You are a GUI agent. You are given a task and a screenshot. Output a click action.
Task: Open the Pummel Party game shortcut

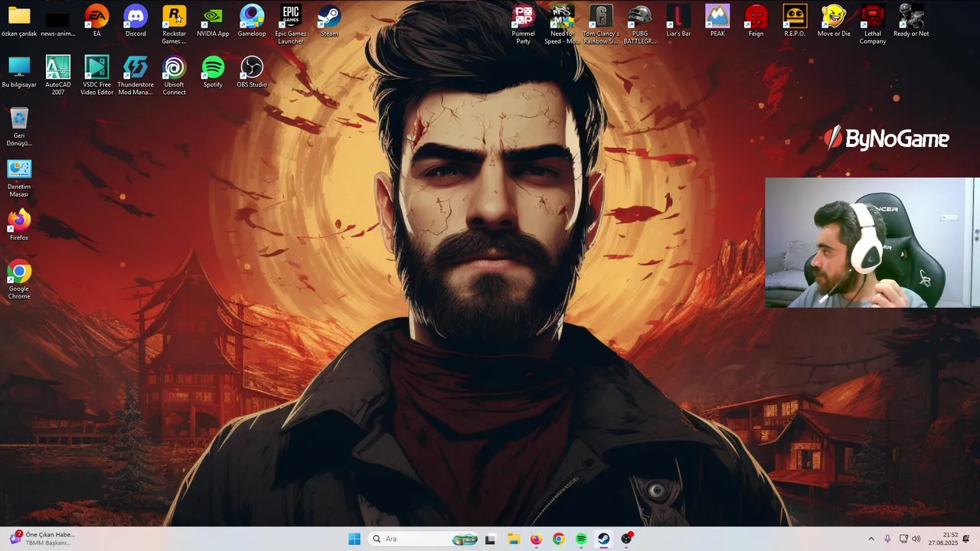pyautogui.click(x=524, y=24)
